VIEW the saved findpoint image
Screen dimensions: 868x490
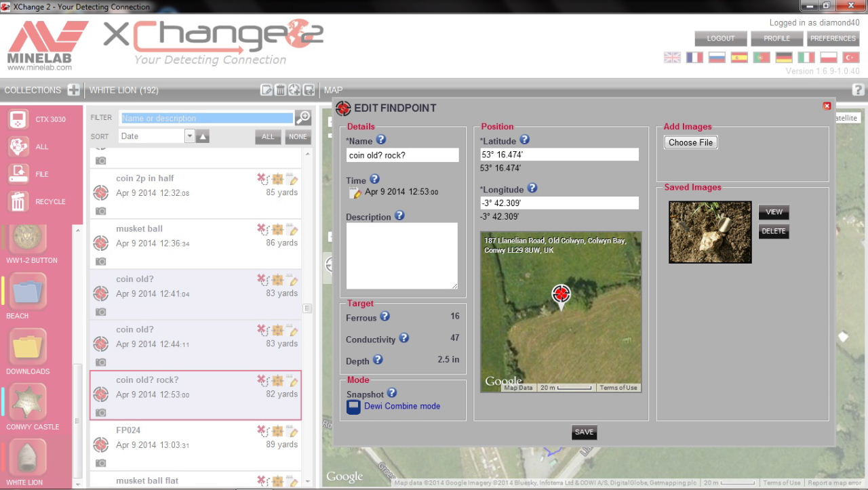[x=774, y=212]
